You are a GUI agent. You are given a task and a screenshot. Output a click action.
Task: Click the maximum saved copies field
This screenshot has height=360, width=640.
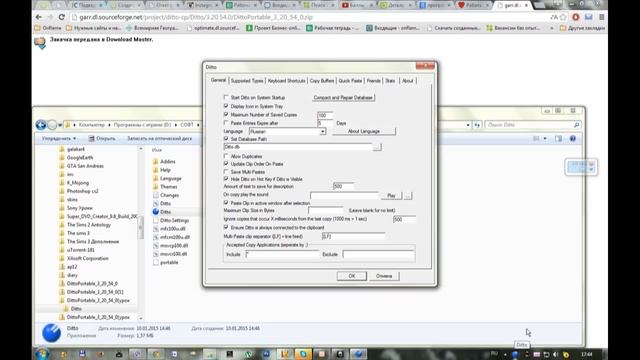[325, 116]
